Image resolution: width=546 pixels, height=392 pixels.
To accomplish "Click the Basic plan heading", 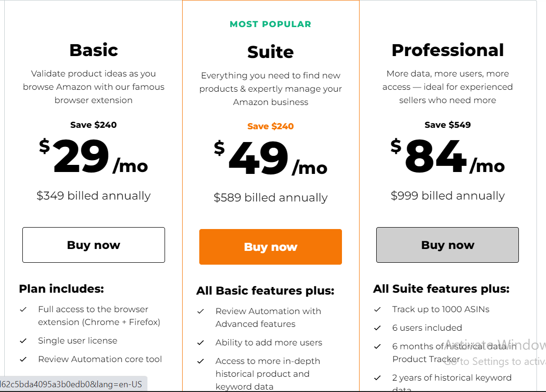I will click(x=94, y=50).
